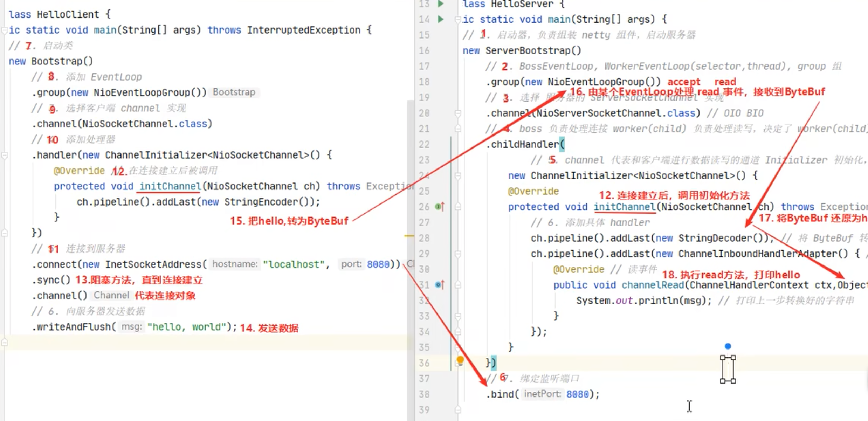
Task: Collapse client main method fold marker
Action: tap(5, 30)
